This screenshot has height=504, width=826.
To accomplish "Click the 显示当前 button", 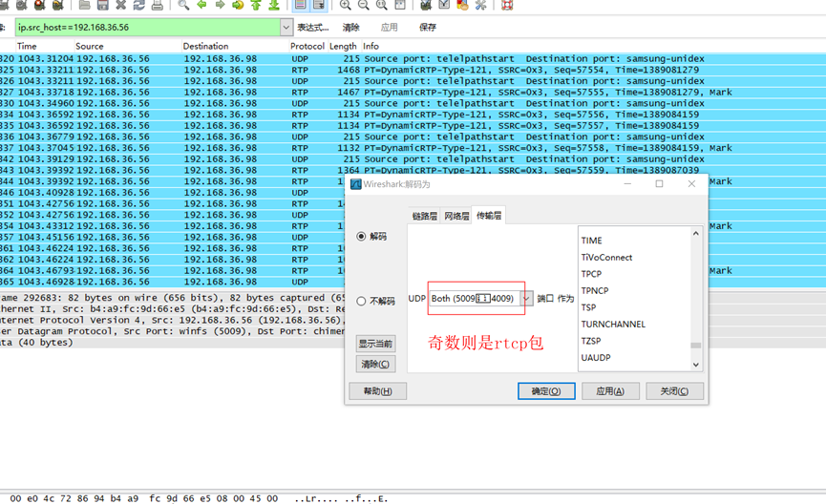I will (x=375, y=344).
